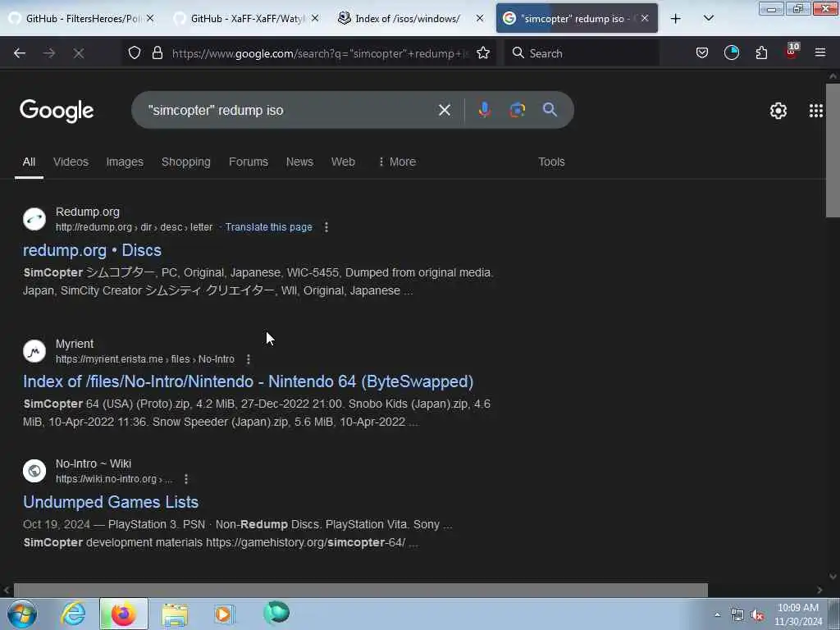This screenshot has height=630, width=840.
Task: Switch to the GitHub FiltersHeroes tab
Action: [81, 18]
